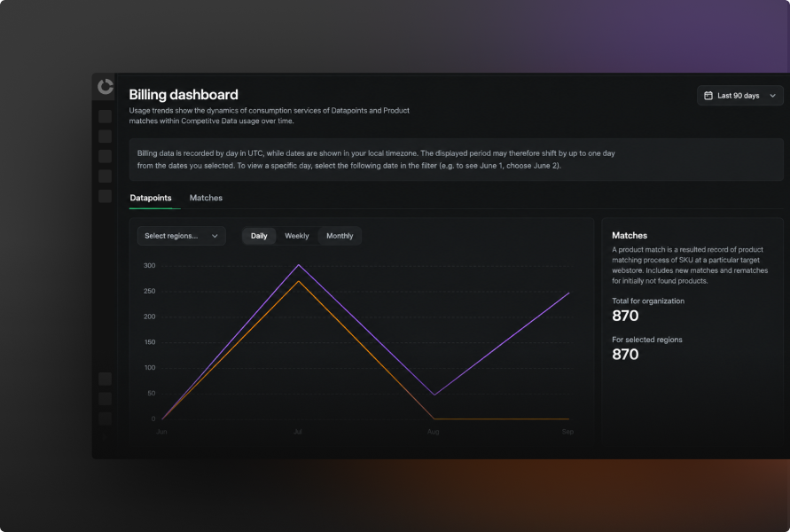This screenshot has height=532, width=790.
Task: Click the 870 value under Total for organization
Action: [625, 316]
